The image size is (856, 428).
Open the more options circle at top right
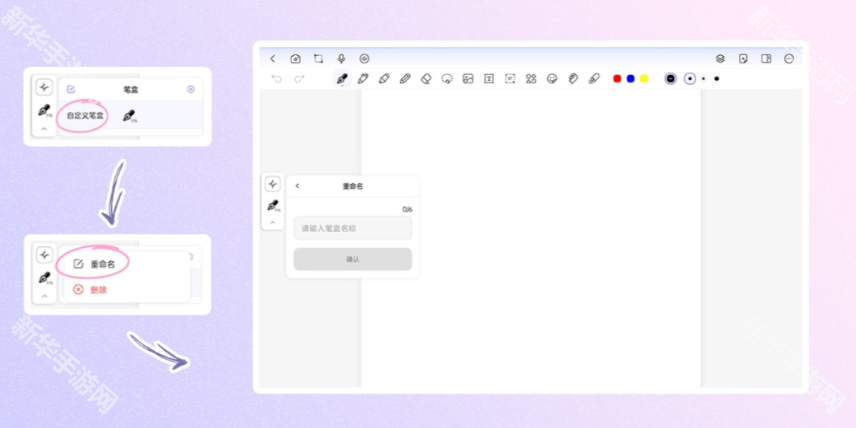click(789, 59)
